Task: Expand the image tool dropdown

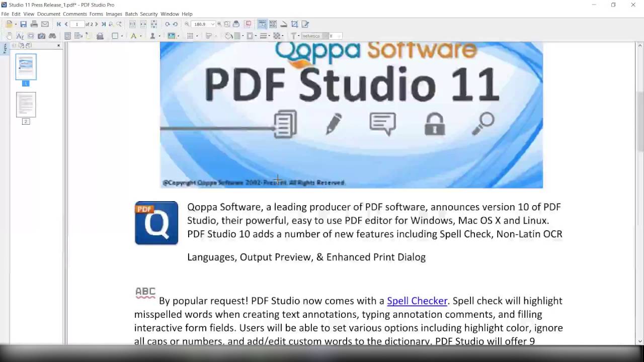Action: click(x=178, y=36)
